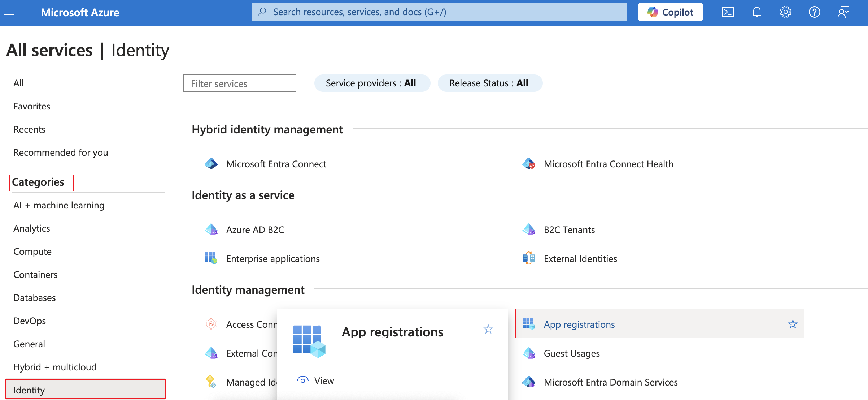Open portal settings gear icon
Image resolution: width=868 pixels, height=400 pixels.
(785, 12)
